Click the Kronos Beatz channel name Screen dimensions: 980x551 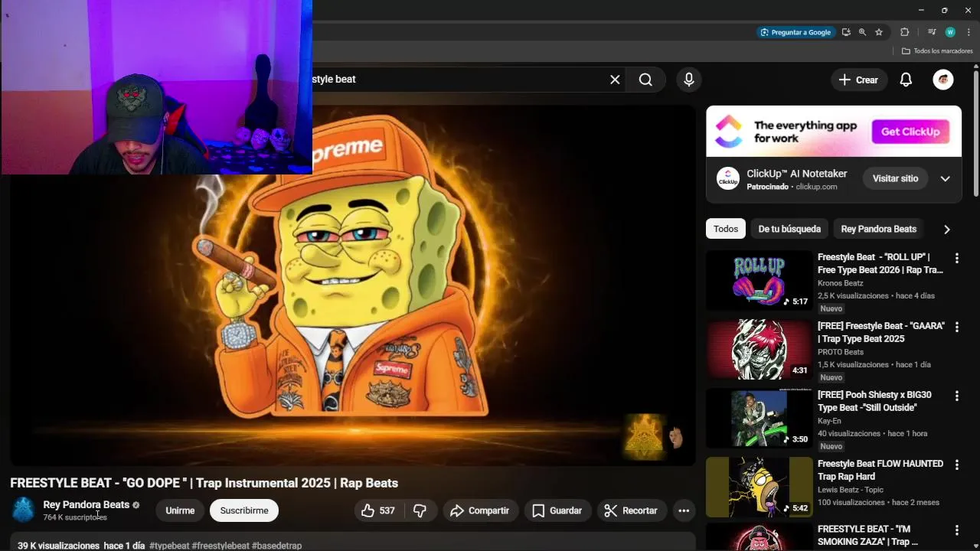pyautogui.click(x=840, y=283)
